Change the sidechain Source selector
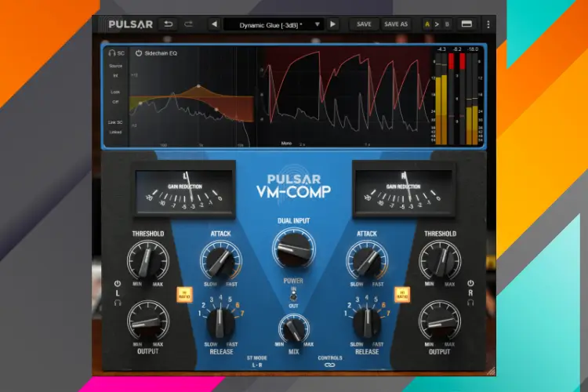 (115, 76)
